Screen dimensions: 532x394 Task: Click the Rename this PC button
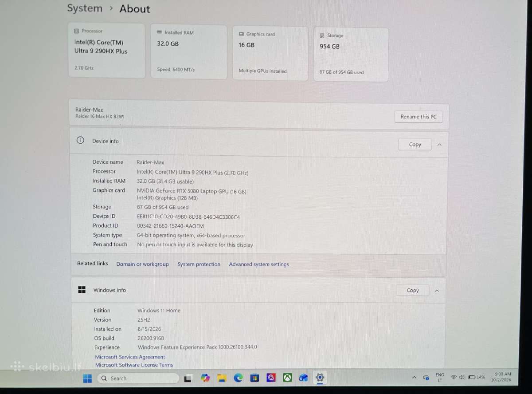(x=419, y=117)
